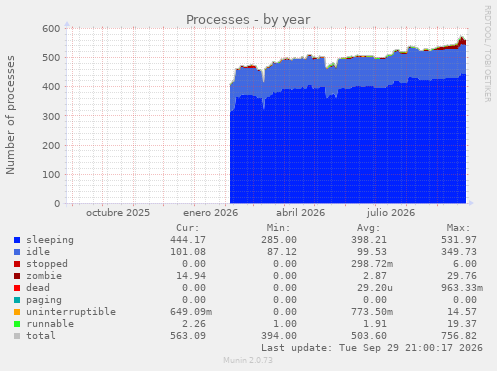Click the total legend gray square
The height and width of the screenshot is (371, 497).
coord(17,336)
